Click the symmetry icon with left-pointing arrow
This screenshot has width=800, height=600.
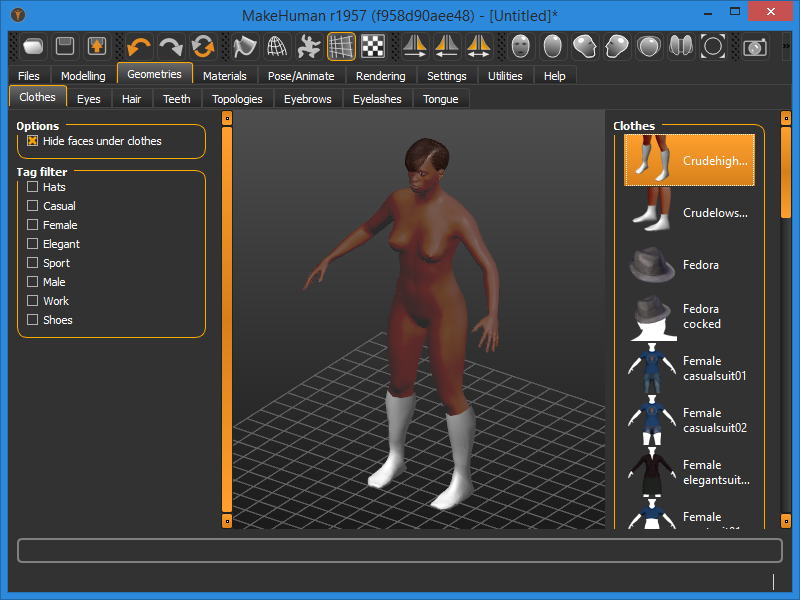click(x=447, y=46)
